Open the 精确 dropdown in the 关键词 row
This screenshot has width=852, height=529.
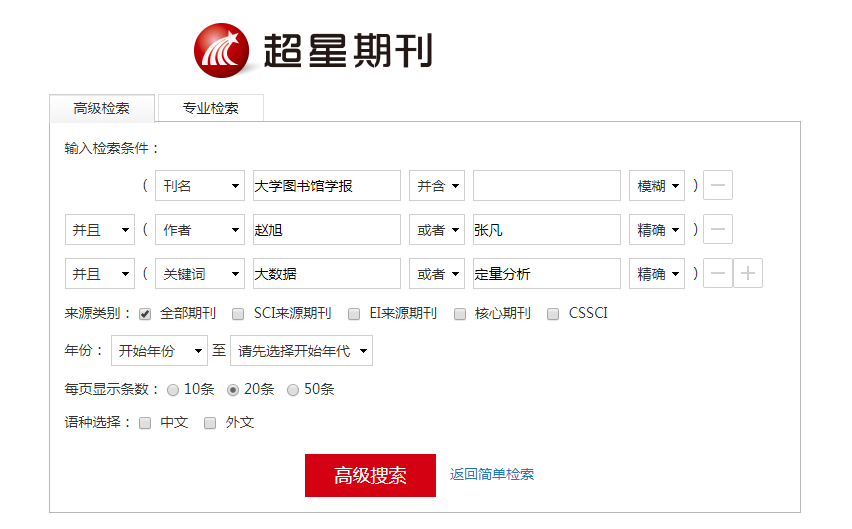click(x=657, y=274)
